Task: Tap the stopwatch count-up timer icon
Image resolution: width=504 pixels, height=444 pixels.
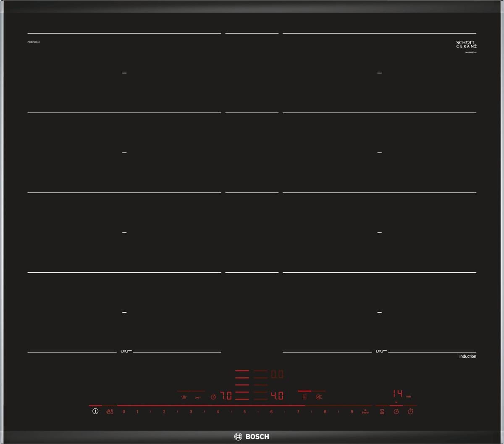Action: [x=410, y=412]
